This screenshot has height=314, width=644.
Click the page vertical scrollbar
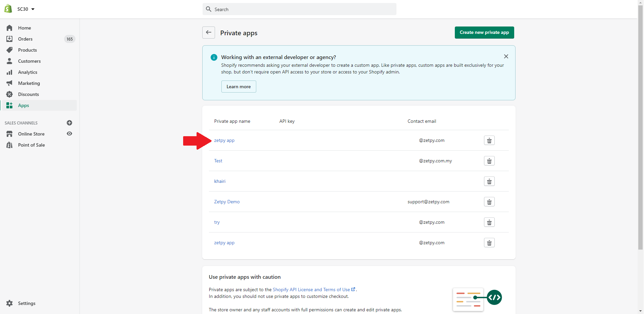[640, 134]
